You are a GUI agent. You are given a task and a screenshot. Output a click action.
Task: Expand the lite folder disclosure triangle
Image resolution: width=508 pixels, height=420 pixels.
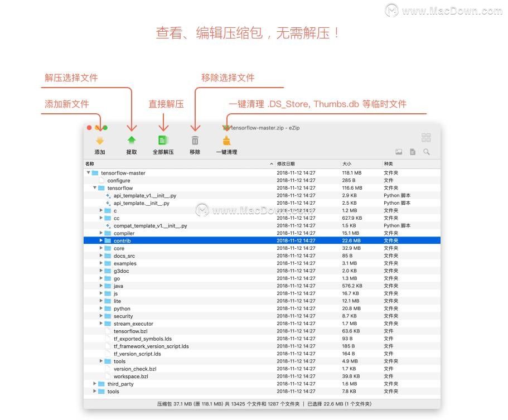coord(101,301)
